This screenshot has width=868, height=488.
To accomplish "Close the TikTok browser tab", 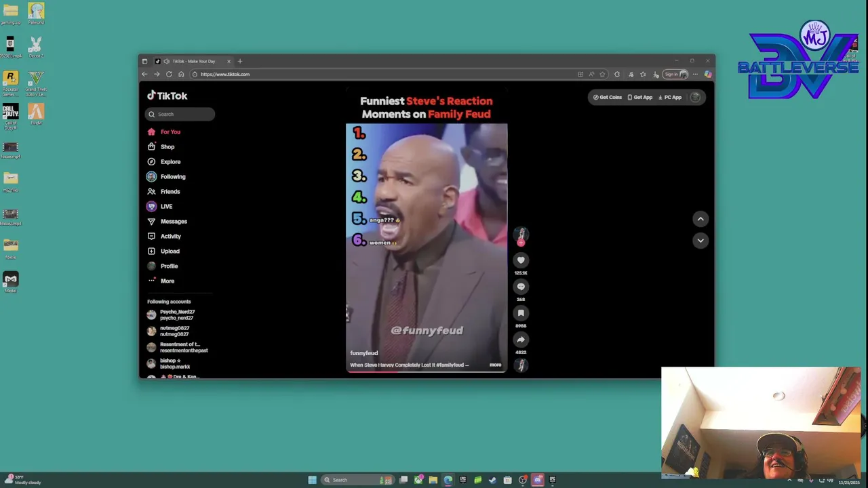I will click(229, 62).
